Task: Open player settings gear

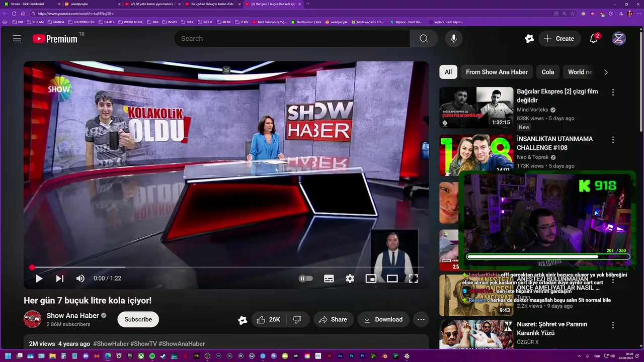Action: [350, 279]
